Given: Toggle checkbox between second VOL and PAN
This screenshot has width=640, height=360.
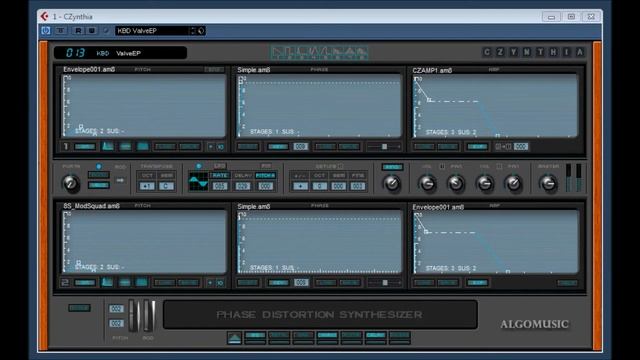Looking at the screenshot, I should click(x=499, y=167).
